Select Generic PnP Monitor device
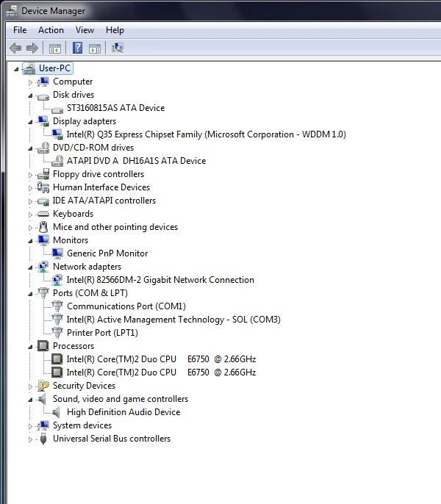Screen dimensions: 441x504 pos(107,253)
